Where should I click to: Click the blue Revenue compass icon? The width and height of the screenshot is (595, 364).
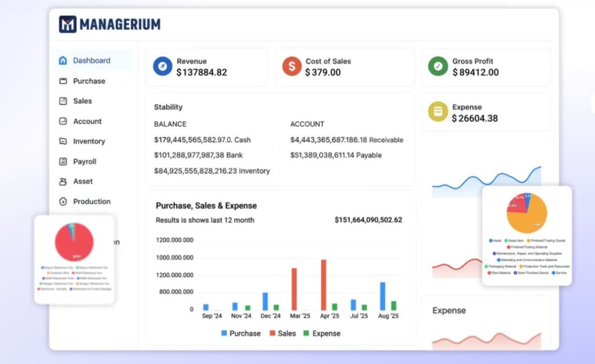[163, 66]
